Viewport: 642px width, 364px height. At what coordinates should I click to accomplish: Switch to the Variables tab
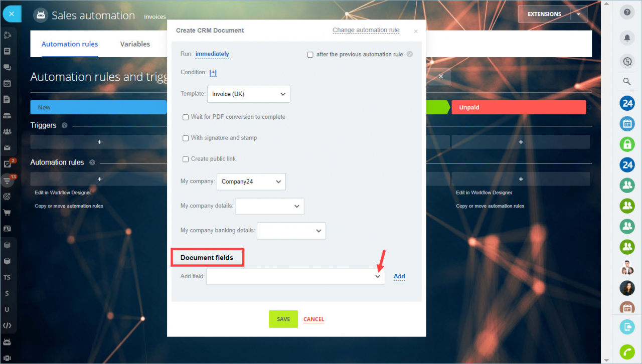tap(135, 44)
